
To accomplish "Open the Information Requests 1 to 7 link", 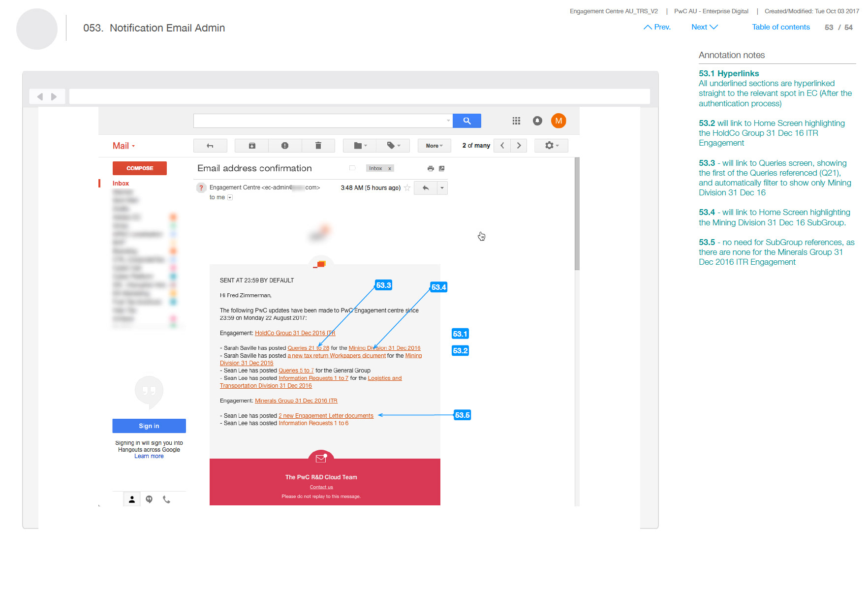I will tap(313, 378).
